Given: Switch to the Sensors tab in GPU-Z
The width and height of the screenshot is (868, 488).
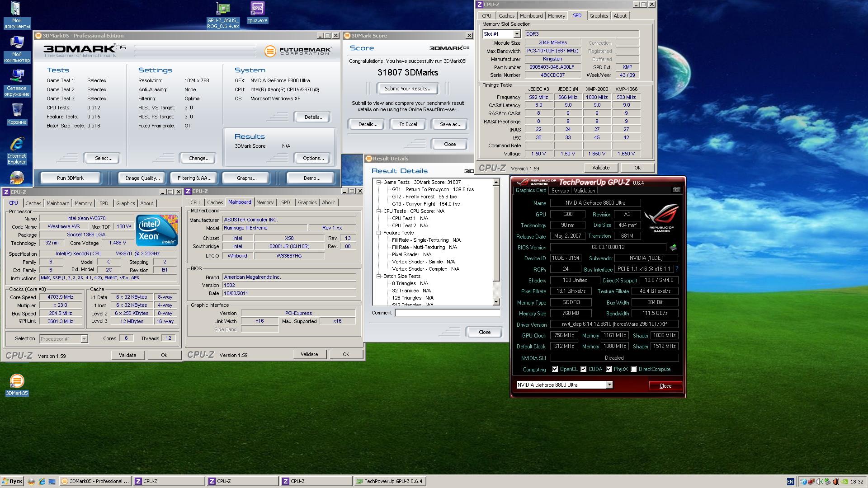Looking at the screenshot, I should [x=560, y=191].
